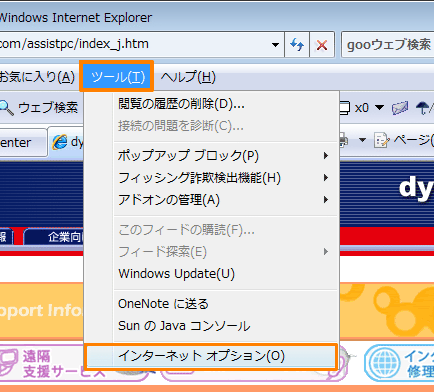The height and width of the screenshot is (392, 434).
Task: Open the ヘルプ(H) menu
Action: 188,77
